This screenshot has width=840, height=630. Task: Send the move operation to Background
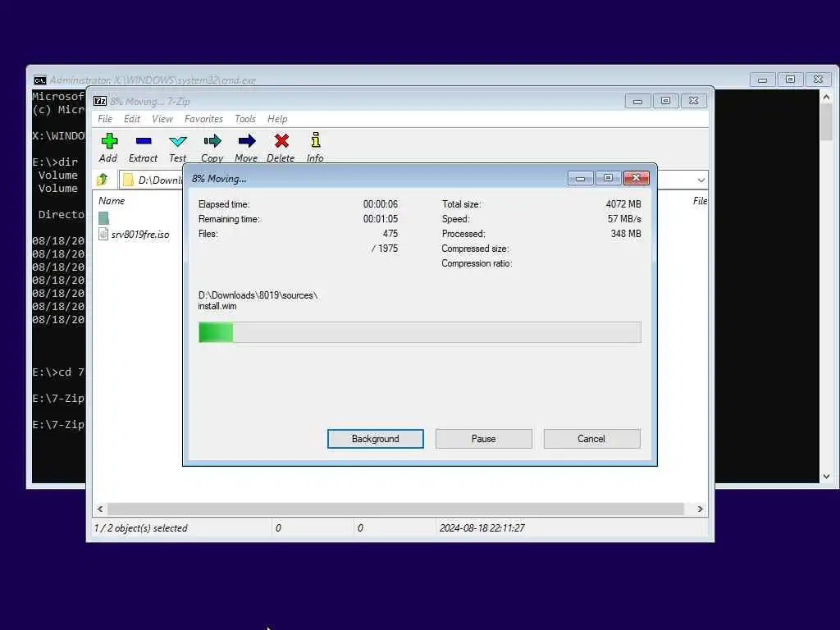(x=376, y=439)
